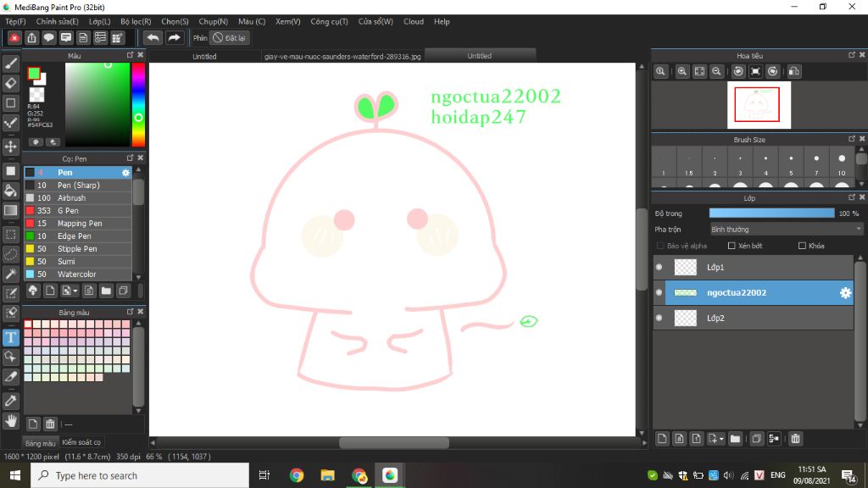Open settings gear of ngoctua22002 layer
Viewport: 868px width, 488px height.
[x=845, y=292]
